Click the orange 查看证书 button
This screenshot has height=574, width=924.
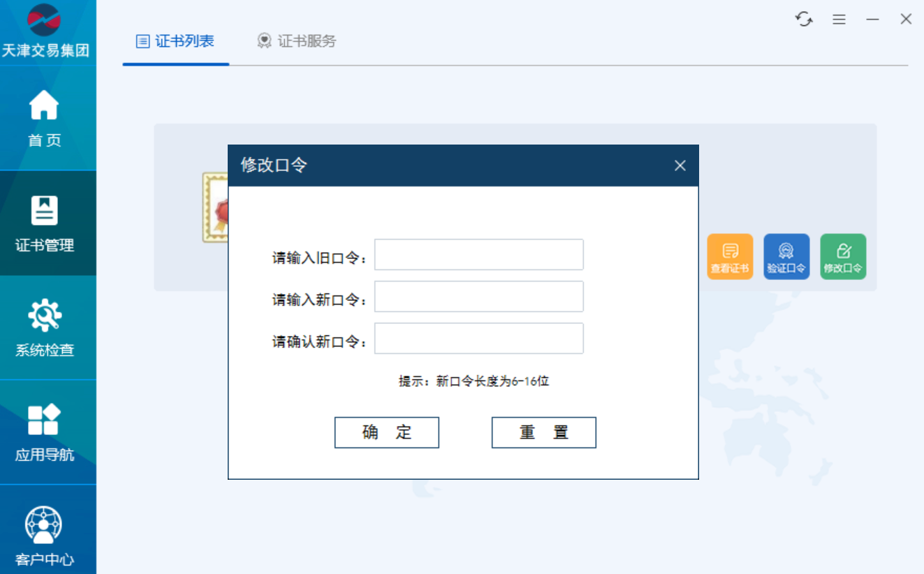(730, 256)
